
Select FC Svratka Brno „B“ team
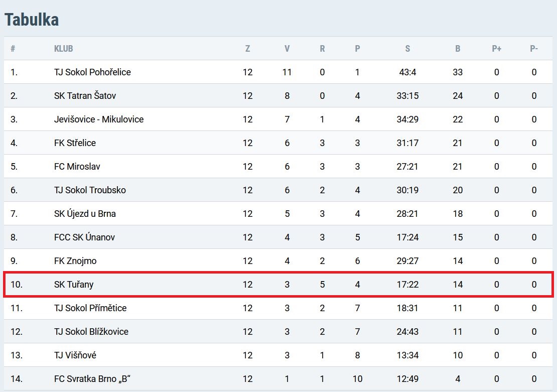coord(92,379)
